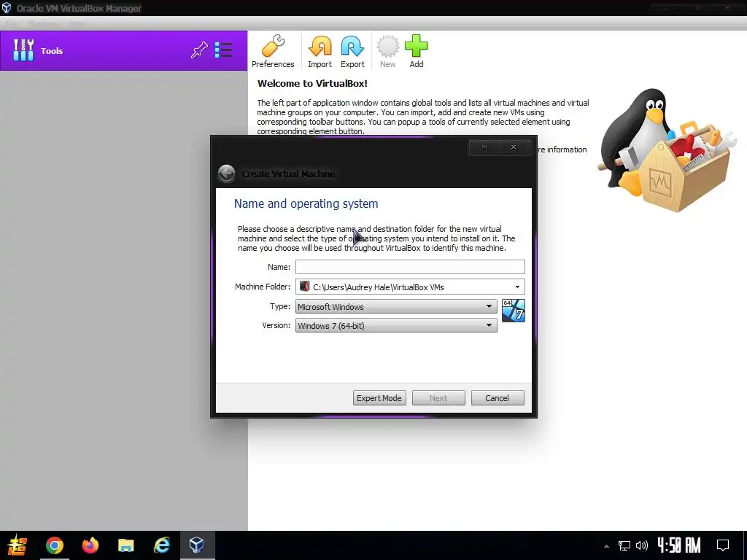The height and width of the screenshot is (560, 747).
Task: Click the Windows 7 OS type image
Action: [x=514, y=311]
